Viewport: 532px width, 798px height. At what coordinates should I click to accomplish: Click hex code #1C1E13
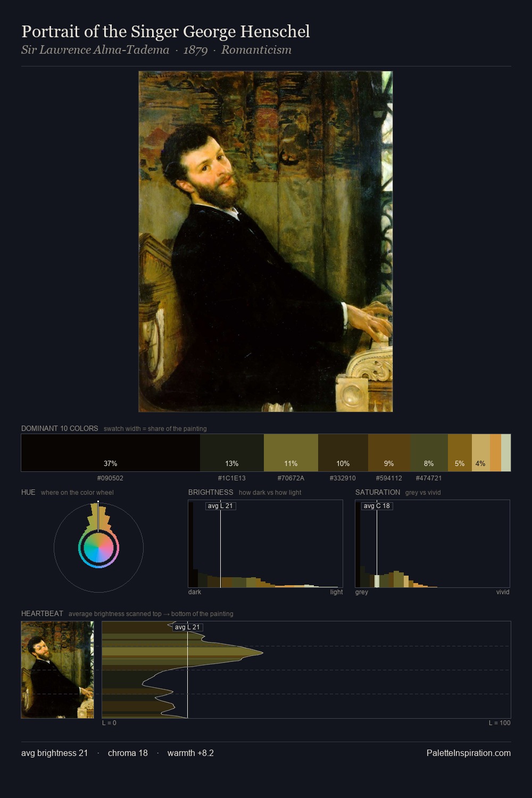click(x=232, y=478)
